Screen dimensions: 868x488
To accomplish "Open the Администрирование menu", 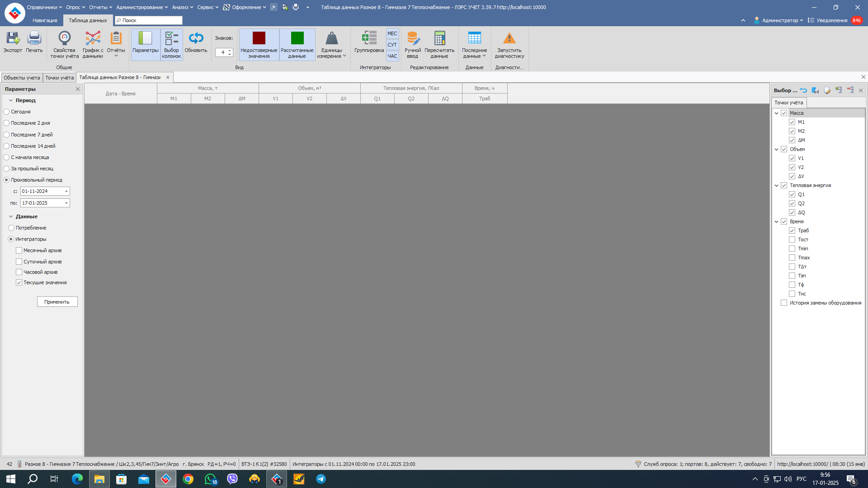I will 142,7.
